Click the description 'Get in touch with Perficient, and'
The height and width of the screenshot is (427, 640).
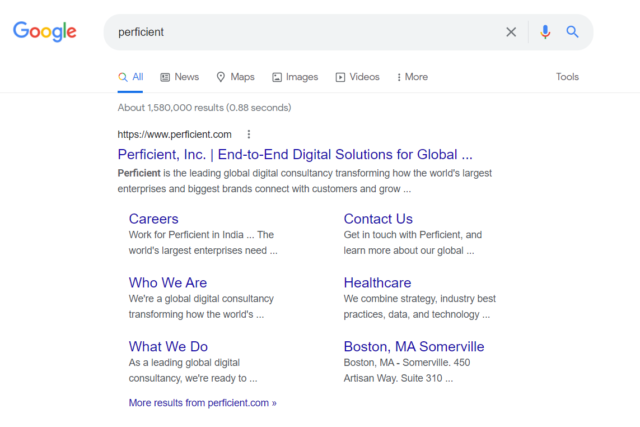point(413,235)
